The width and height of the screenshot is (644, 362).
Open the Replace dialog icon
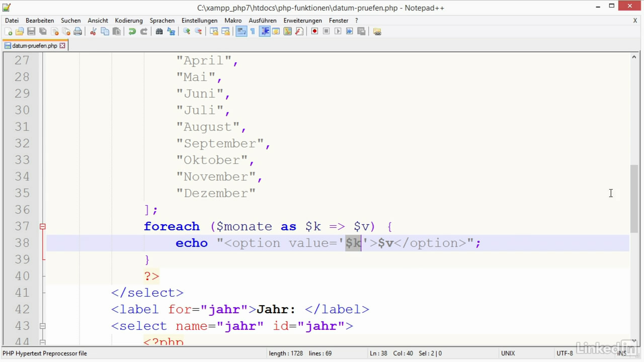point(171,31)
